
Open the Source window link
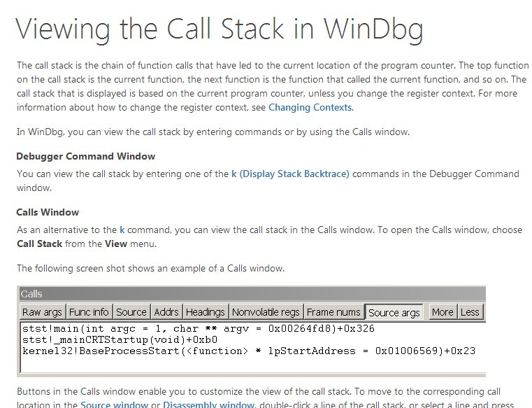(114, 405)
